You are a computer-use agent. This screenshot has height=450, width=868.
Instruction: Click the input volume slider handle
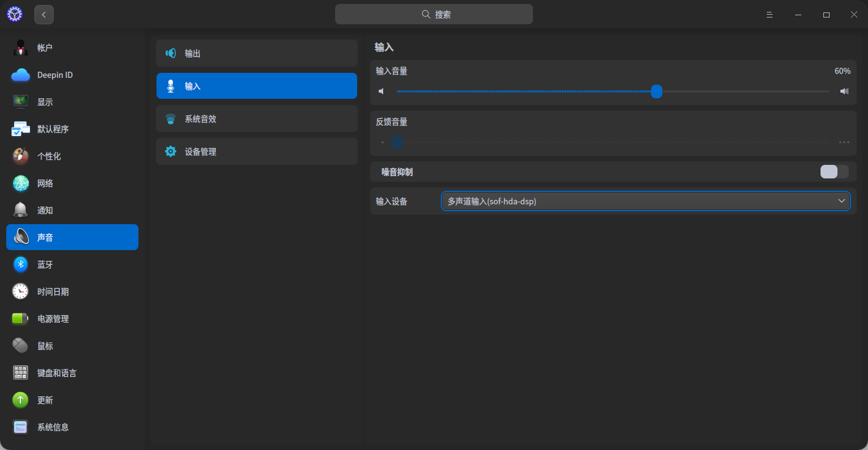tap(656, 91)
